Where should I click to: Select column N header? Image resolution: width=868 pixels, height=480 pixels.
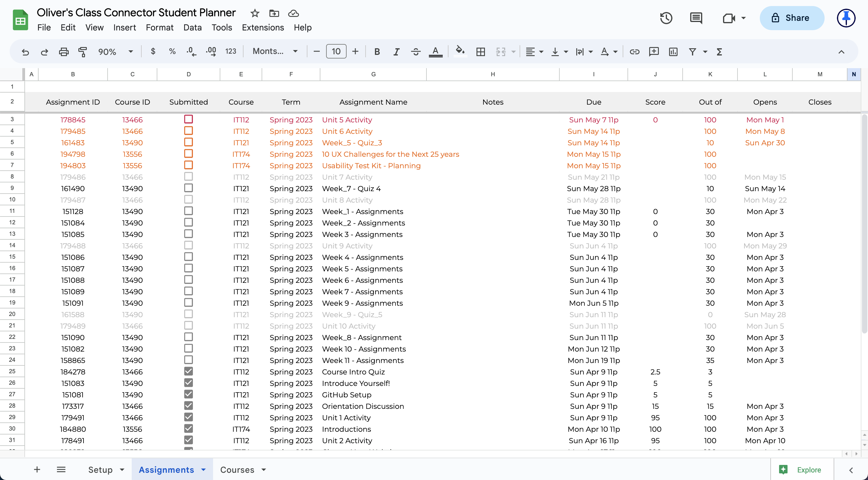tap(854, 74)
